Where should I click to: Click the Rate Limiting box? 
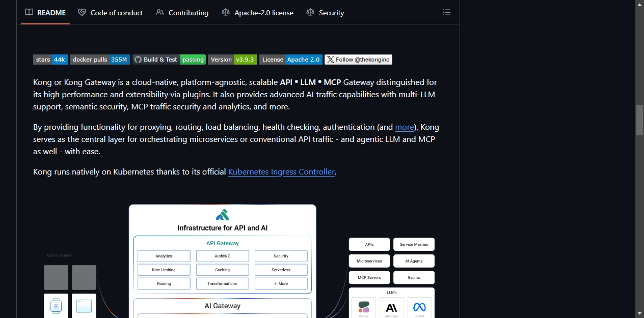(164, 270)
